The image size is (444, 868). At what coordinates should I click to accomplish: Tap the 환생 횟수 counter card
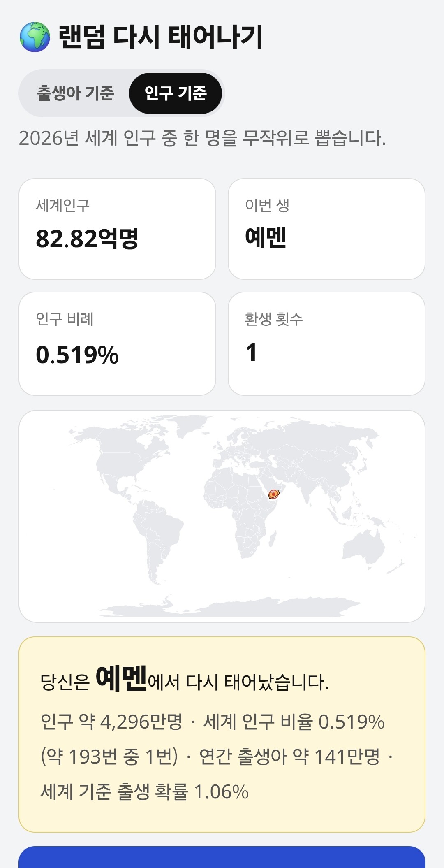pos(326,343)
